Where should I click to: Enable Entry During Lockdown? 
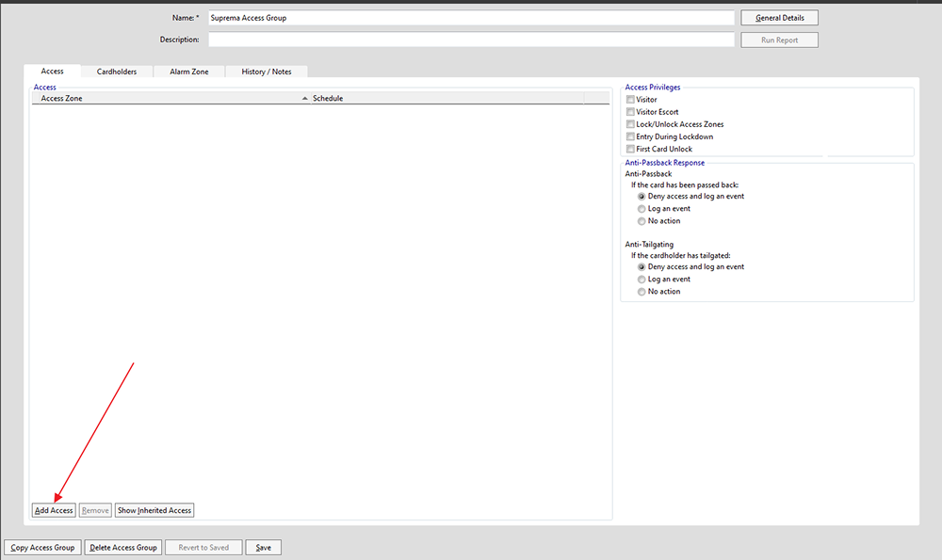630,136
